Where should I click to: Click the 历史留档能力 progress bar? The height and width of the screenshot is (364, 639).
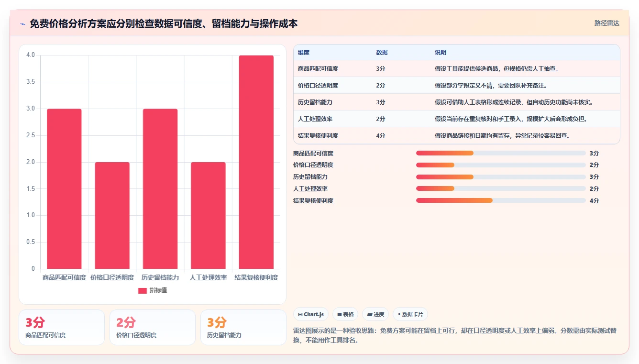pyautogui.click(x=501, y=177)
